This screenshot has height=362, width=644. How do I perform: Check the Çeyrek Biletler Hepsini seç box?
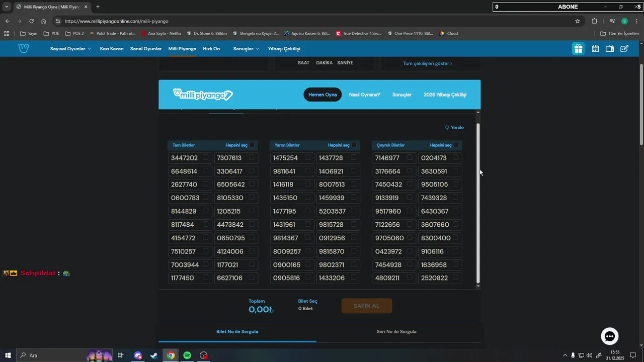tap(456, 145)
